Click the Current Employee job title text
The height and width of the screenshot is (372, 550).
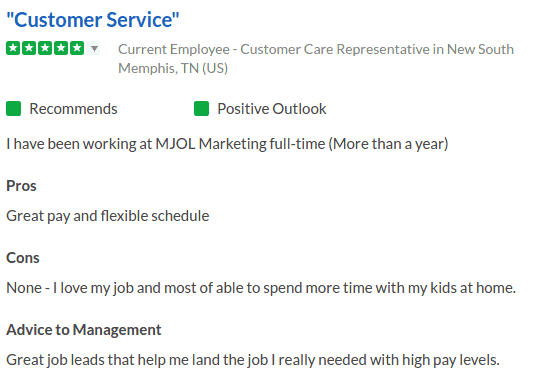pyautogui.click(x=316, y=49)
